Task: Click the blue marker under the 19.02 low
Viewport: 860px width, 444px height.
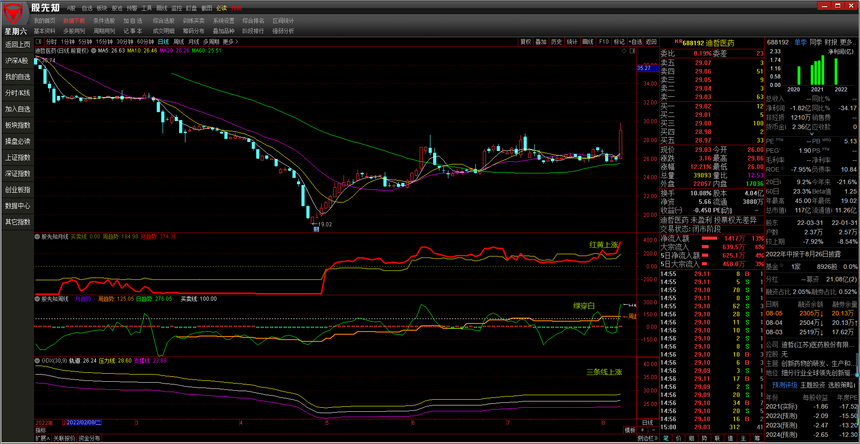Action: click(316, 230)
